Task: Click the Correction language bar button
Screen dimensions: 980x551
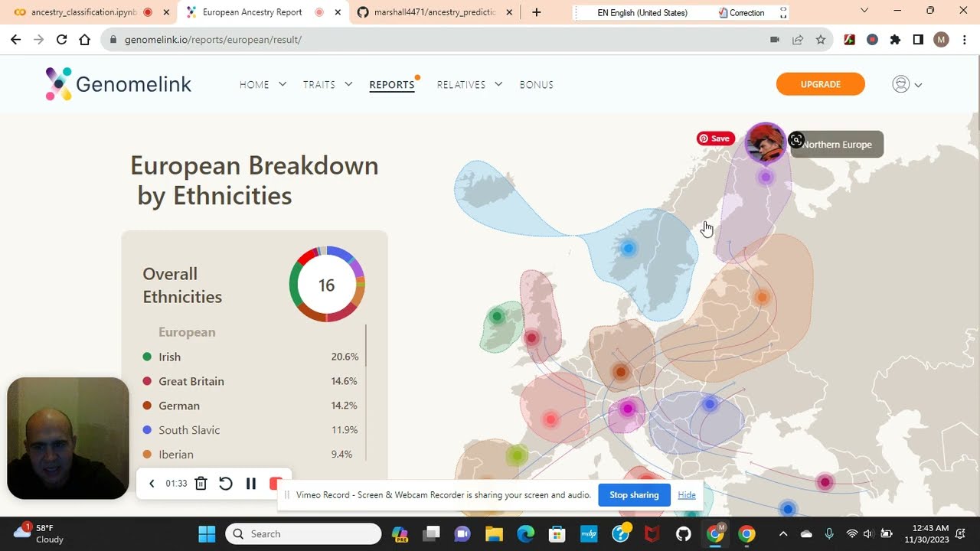Action: (x=743, y=12)
